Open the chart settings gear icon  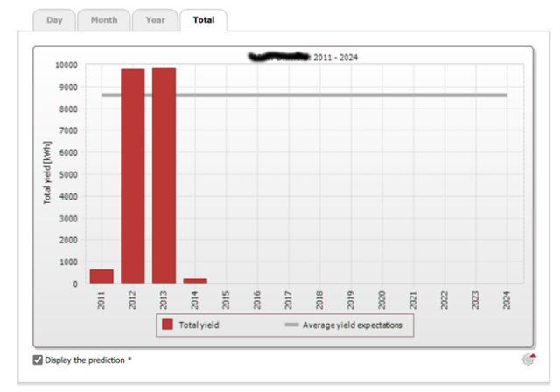coord(528,360)
